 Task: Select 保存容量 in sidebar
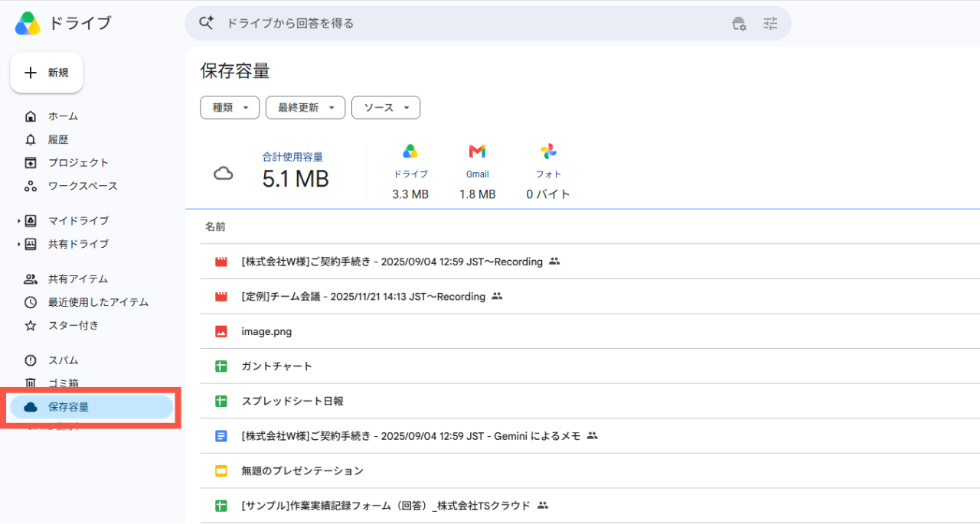coord(92,407)
